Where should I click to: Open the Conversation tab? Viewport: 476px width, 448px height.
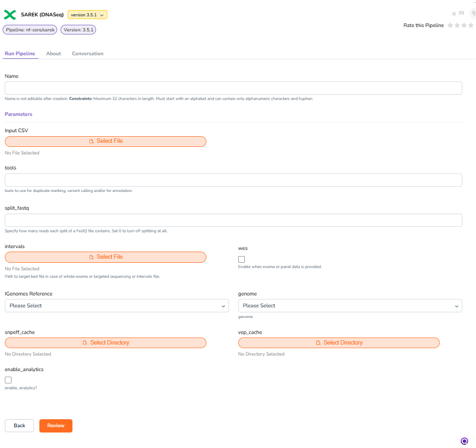click(x=88, y=54)
